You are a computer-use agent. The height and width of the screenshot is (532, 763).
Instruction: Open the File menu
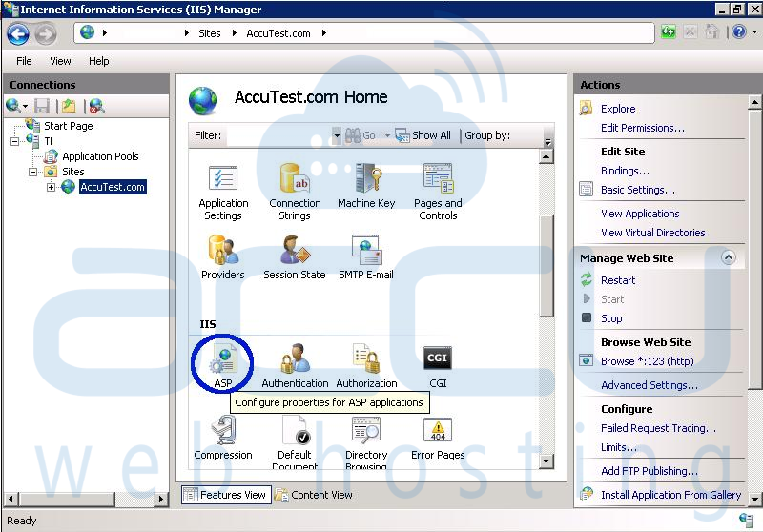coord(24,61)
